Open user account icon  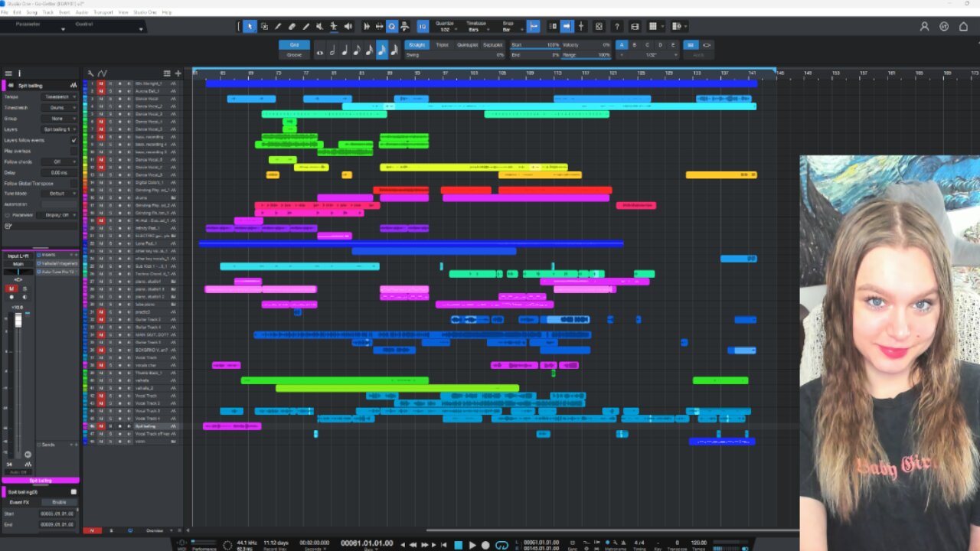924,27
